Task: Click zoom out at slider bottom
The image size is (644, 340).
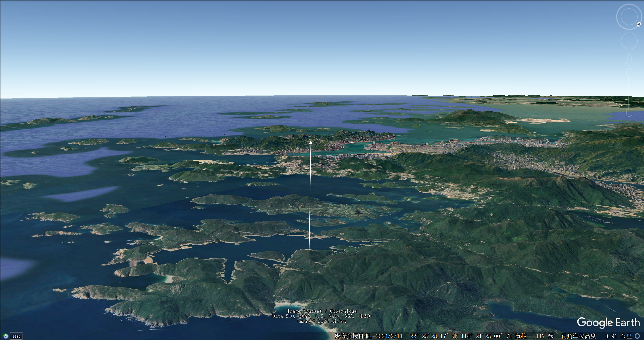Action: [x=629, y=113]
